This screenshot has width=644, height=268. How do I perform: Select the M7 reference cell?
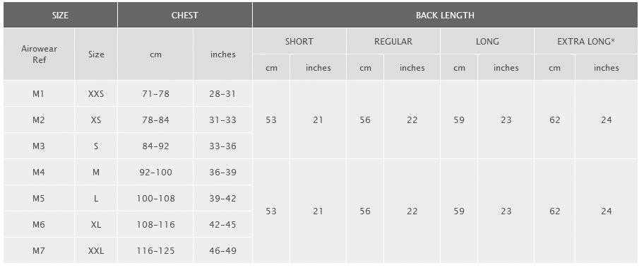[39, 250]
